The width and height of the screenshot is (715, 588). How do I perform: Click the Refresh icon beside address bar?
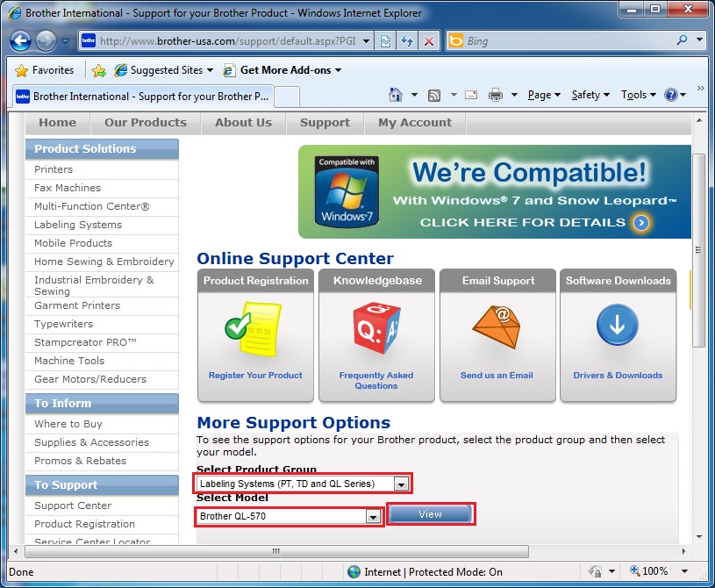click(407, 40)
